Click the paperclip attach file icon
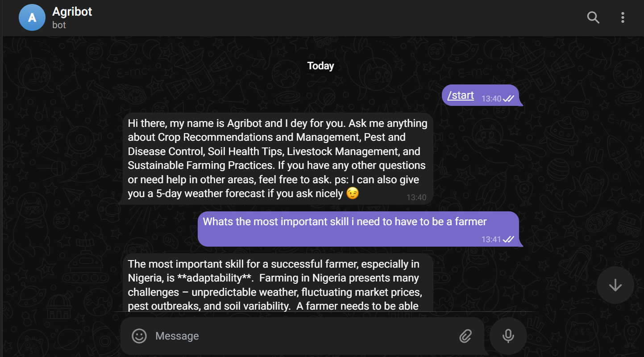The width and height of the screenshot is (644, 357). coord(465,336)
